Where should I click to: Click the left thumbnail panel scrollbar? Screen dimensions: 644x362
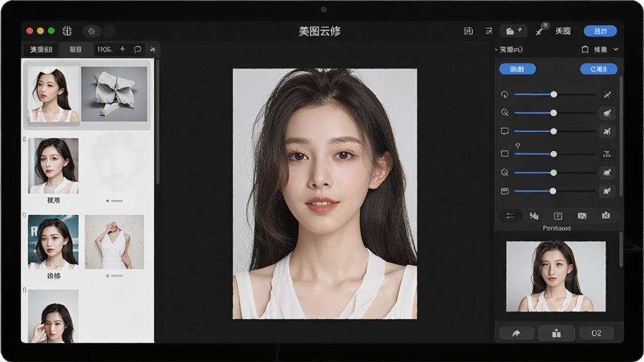click(x=157, y=122)
